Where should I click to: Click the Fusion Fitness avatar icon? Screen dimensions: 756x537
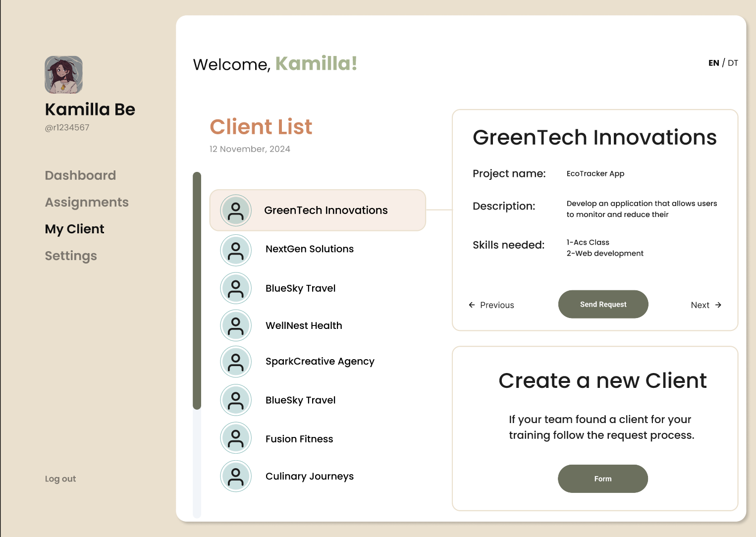click(236, 438)
